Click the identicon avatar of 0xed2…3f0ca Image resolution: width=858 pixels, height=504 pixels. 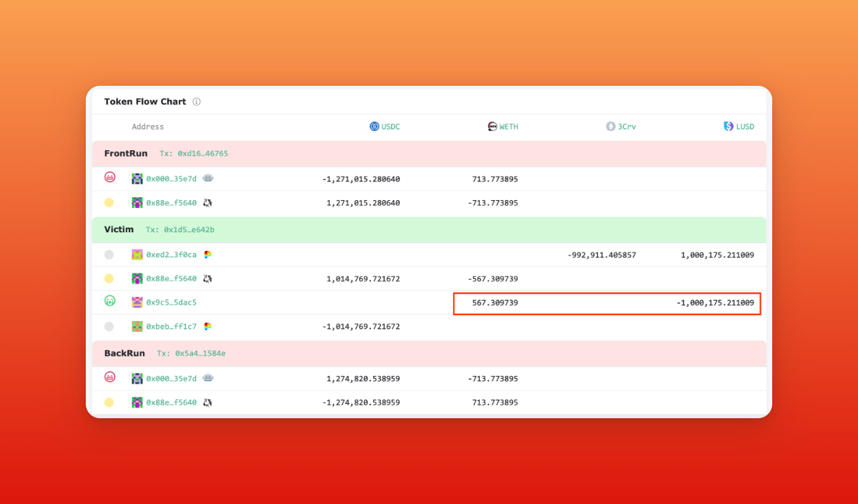coord(137,255)
